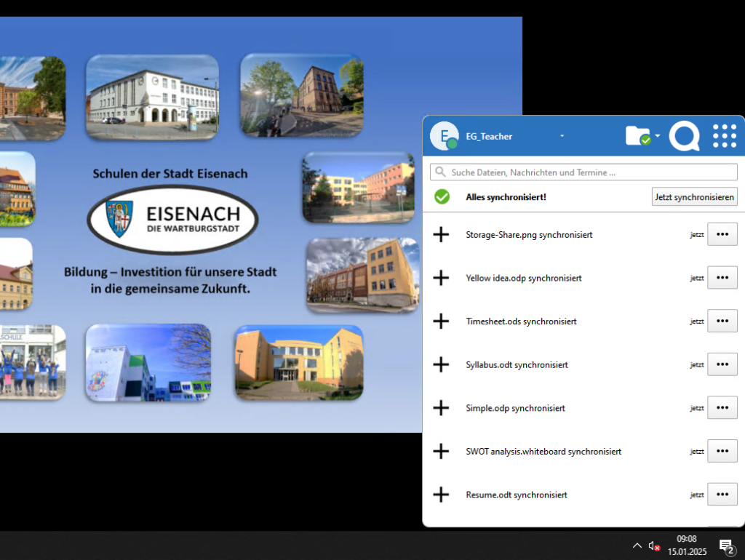Screen dimensions: 745x560
Task: Open more options for Timesheet.ods
Action: coord(722,321)
